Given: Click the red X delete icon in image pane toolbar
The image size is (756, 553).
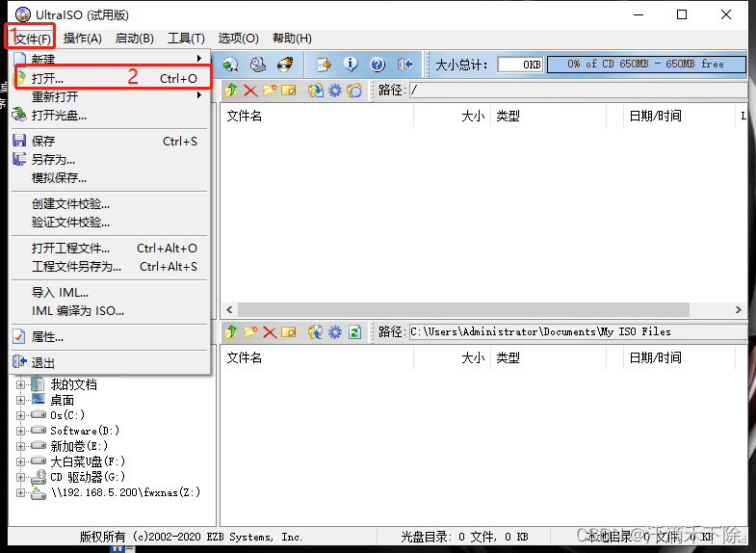Looking at the screenshot, I should point(250,91).
